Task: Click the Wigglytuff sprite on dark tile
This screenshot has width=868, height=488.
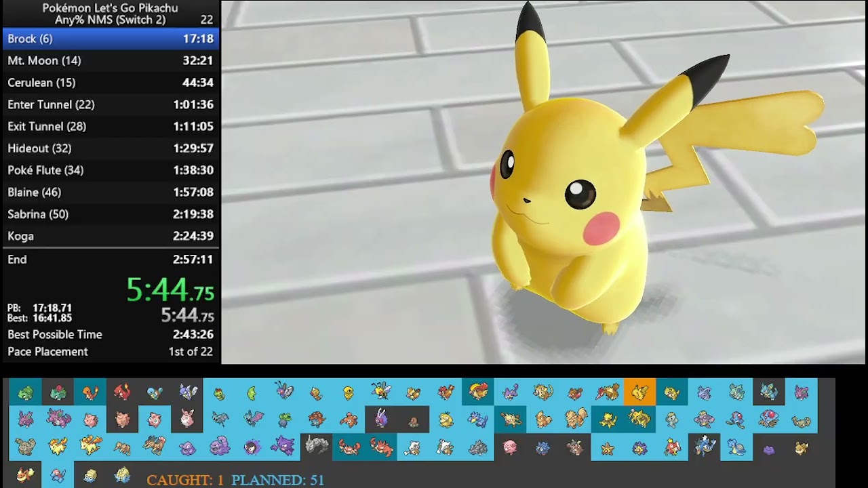Action: [x=188, y=420]
